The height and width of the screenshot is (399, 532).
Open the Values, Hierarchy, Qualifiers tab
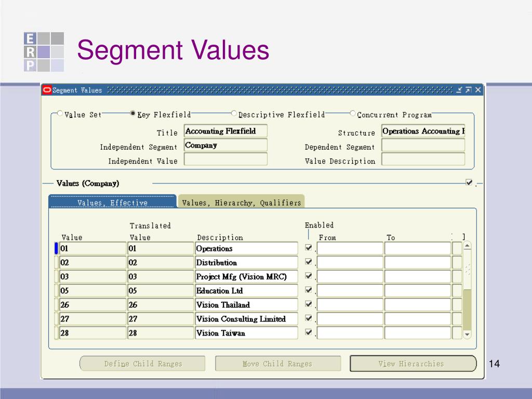241,202
